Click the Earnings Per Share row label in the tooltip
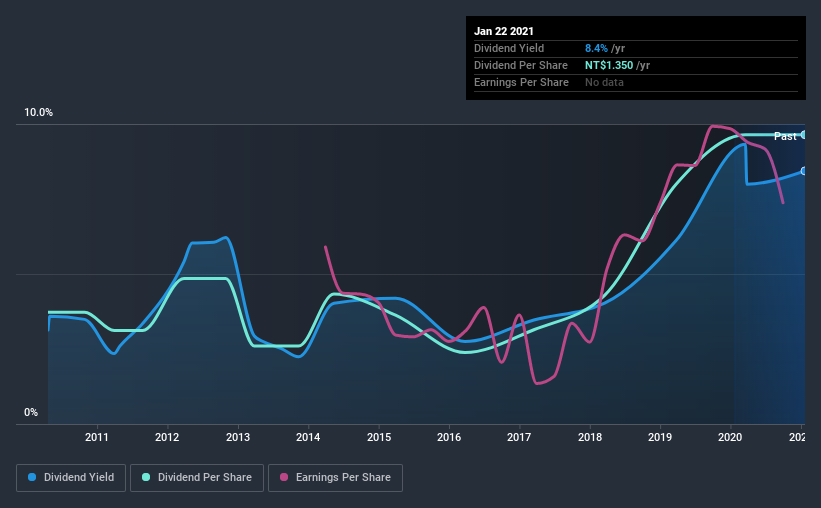 [x=522, y=82]
